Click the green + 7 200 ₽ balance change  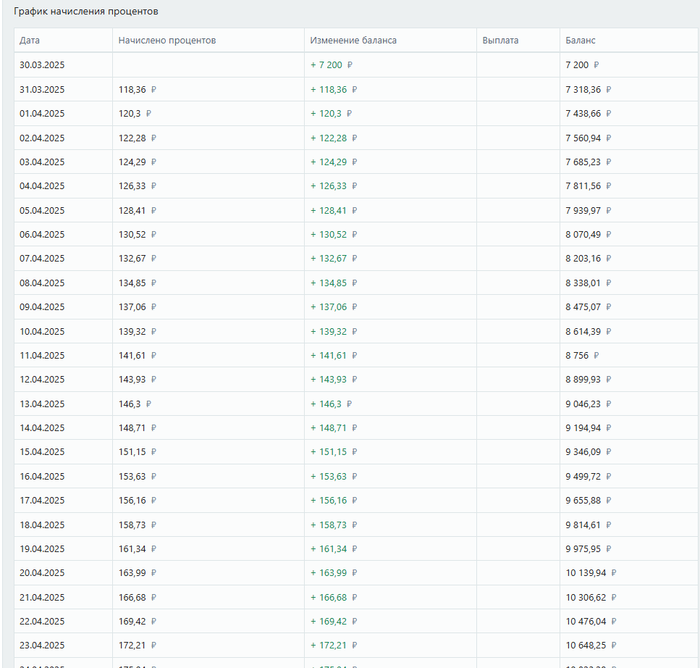click(332, 65)
